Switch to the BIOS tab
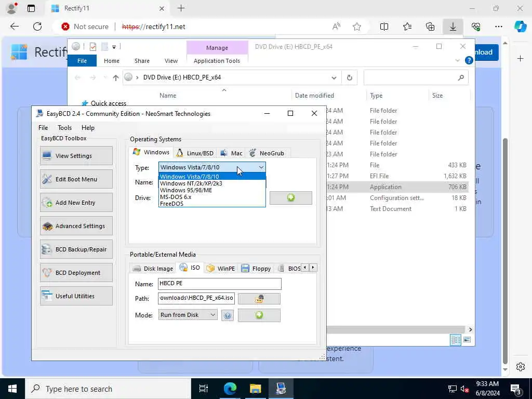Screen dimensions: 532x399 click(x=289, y=269)
